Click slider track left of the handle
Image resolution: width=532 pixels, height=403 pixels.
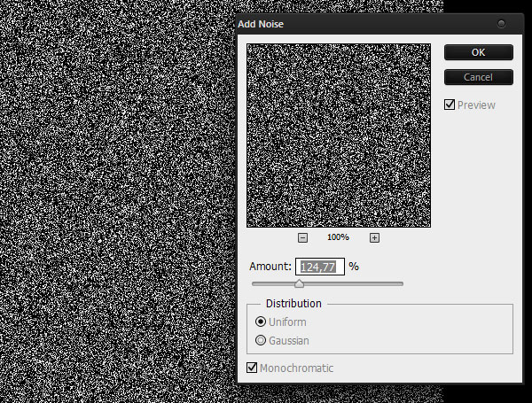[x=273, y=284]
